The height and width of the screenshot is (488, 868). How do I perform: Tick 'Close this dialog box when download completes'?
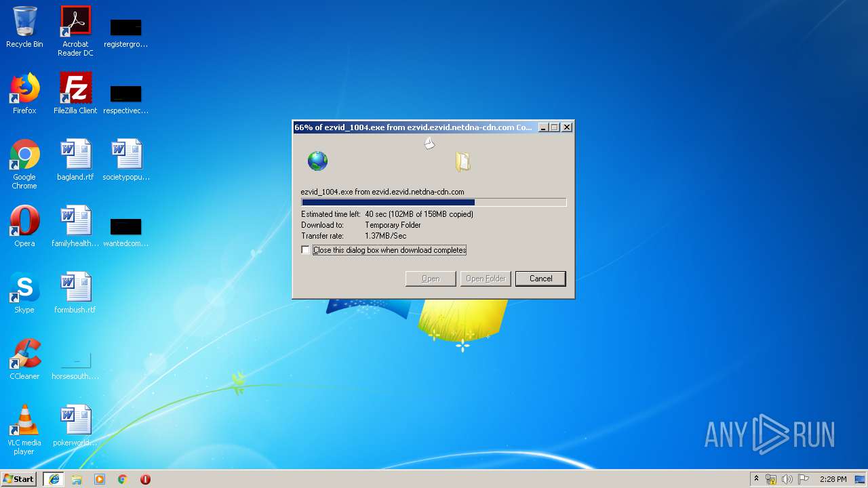pos(306,250)
